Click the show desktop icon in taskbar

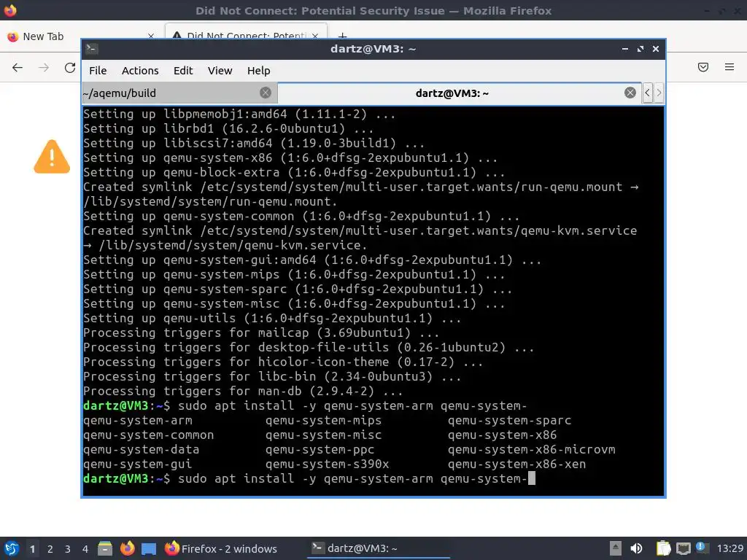click(149, 549)
